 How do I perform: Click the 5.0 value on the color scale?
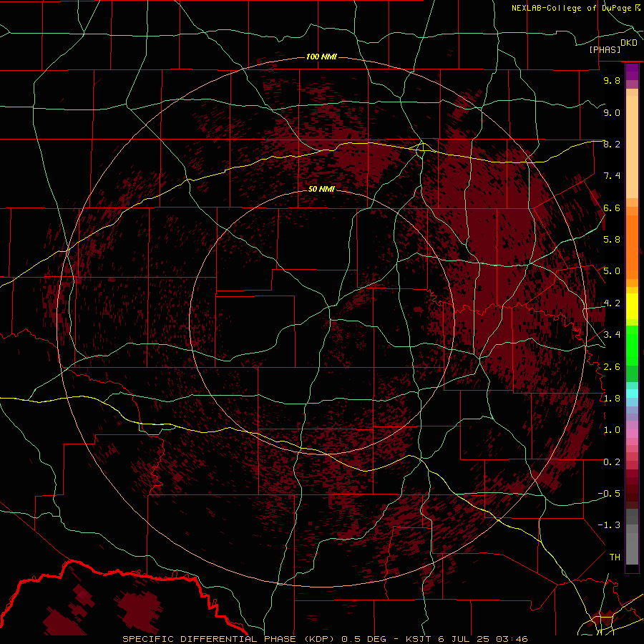tap(612, 271)
